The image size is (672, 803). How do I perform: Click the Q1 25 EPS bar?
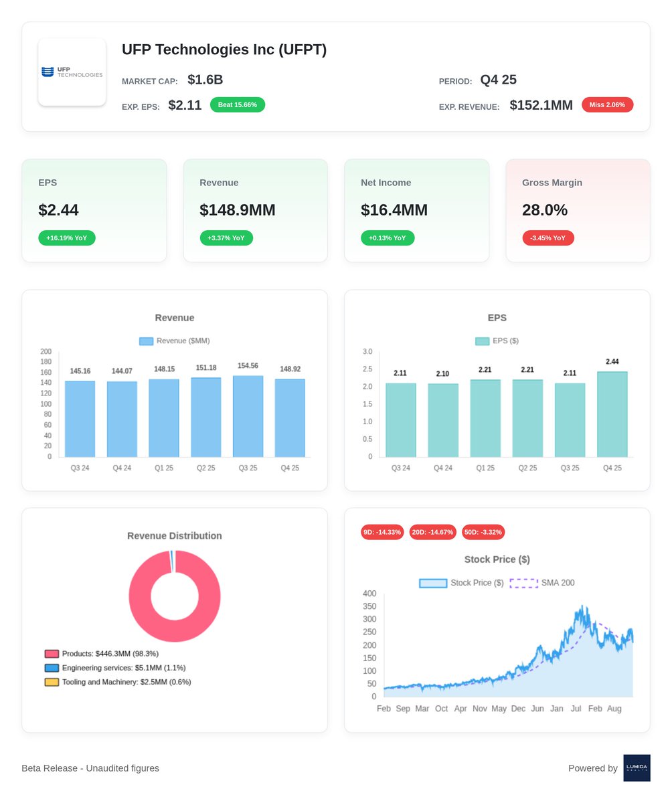(485, 418)
